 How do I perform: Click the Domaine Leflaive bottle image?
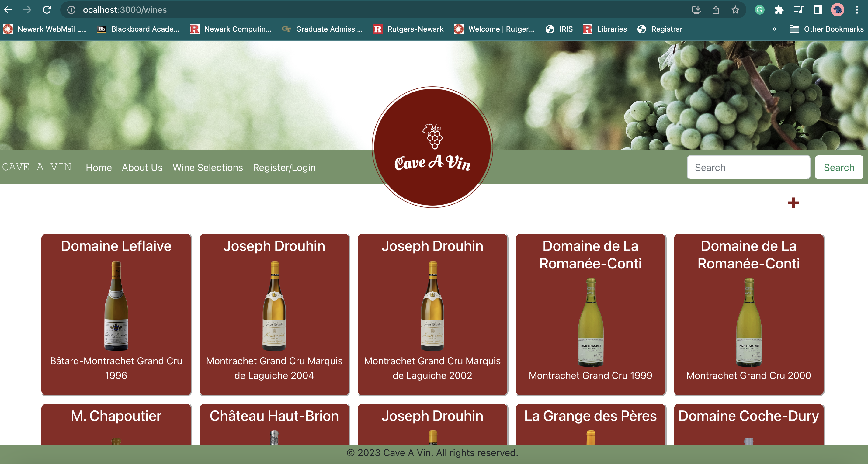116,306
